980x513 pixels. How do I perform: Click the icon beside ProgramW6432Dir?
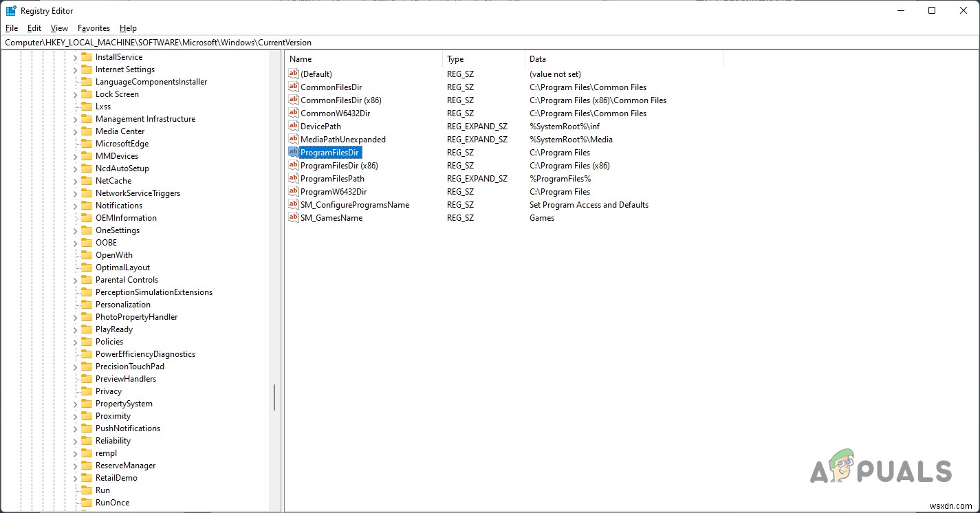point(294,192)
